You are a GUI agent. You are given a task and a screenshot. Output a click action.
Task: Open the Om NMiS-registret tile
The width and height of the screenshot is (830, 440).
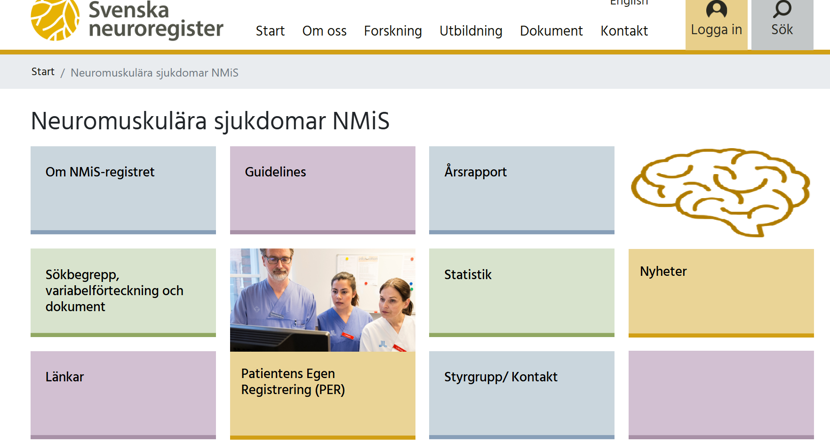[x=123, y=189]
